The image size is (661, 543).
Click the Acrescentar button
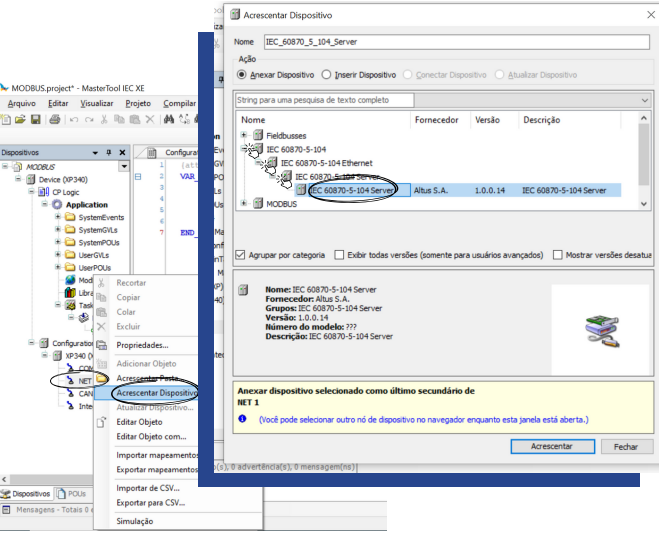[x=551, y=446]
